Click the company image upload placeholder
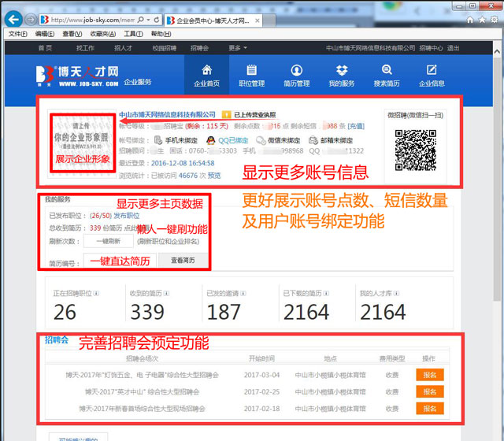The height and width of the screenshot is (441, 504). tap(82, 143)
